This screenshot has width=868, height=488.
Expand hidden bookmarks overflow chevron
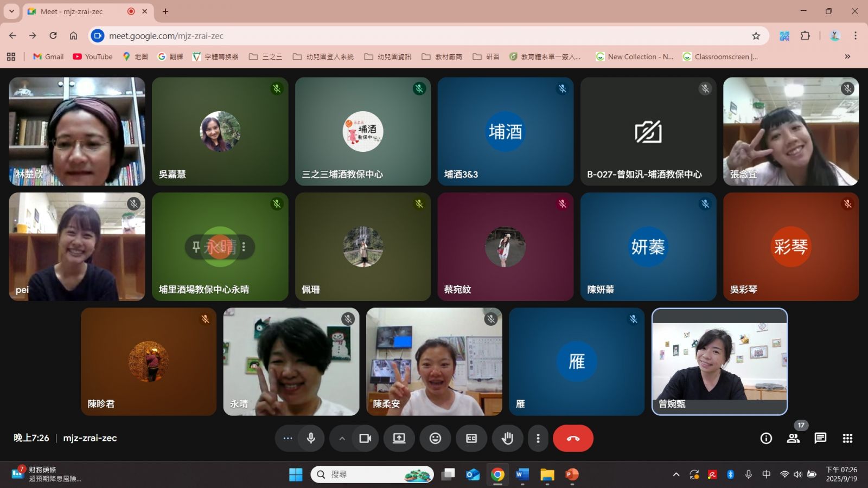(847, 56)
